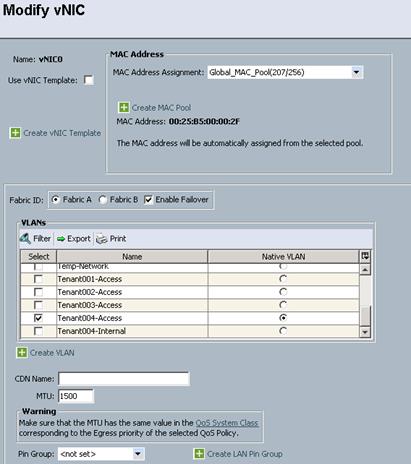This screenshot has width=411, height=464.
Task: Select the Tenant004-Internal name cell
Action: (132, 331)
